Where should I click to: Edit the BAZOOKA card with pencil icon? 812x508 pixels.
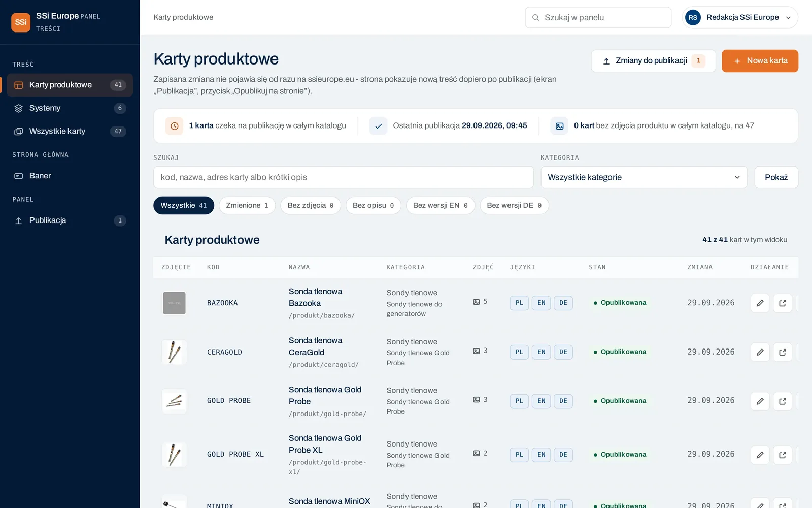[x=760, y=303]
